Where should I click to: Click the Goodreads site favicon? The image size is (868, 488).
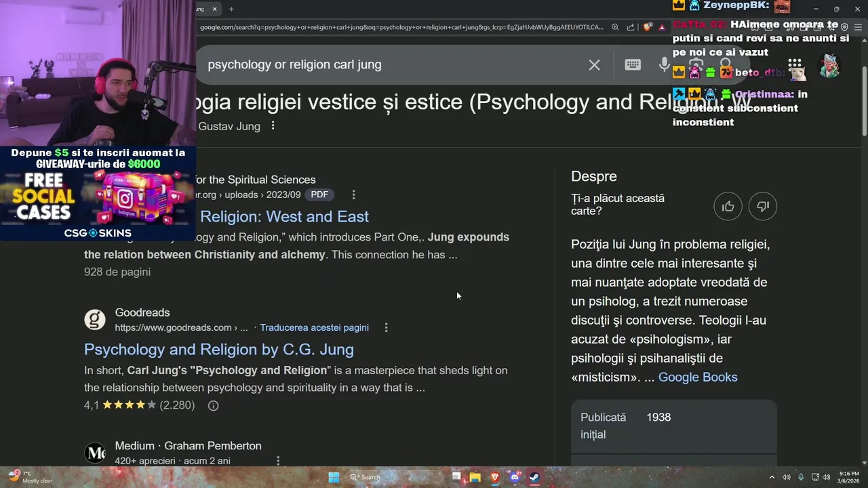[x=95, y=320]
